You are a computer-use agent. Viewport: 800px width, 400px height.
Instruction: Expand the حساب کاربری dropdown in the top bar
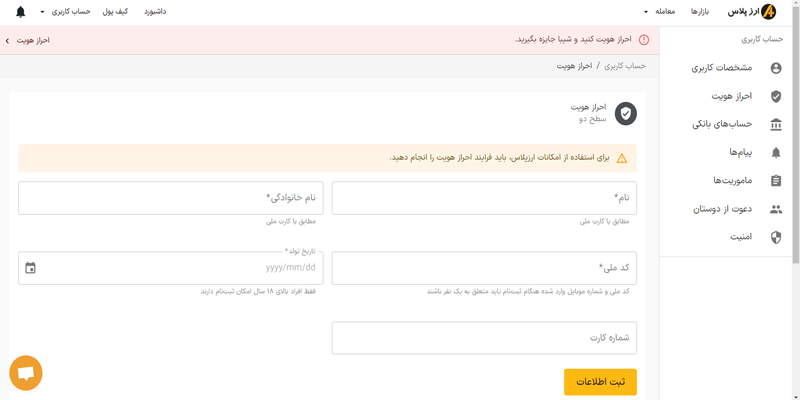point(65,12)
